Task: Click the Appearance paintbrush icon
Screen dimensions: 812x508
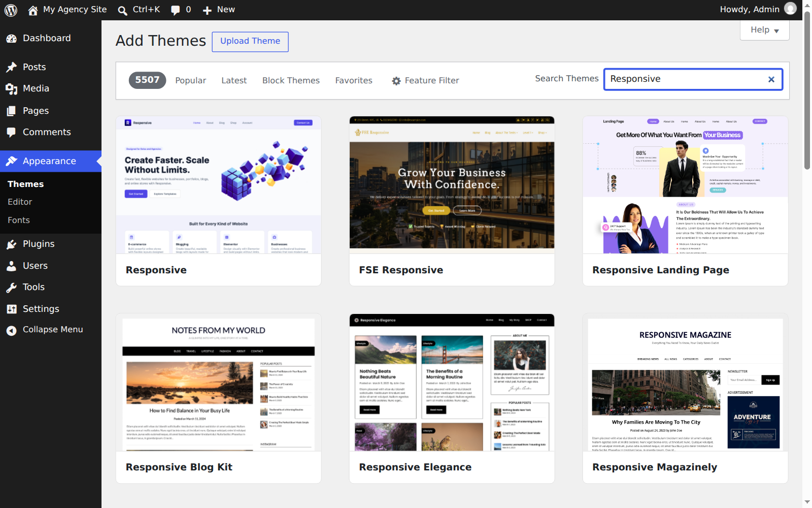Action: 12,161
